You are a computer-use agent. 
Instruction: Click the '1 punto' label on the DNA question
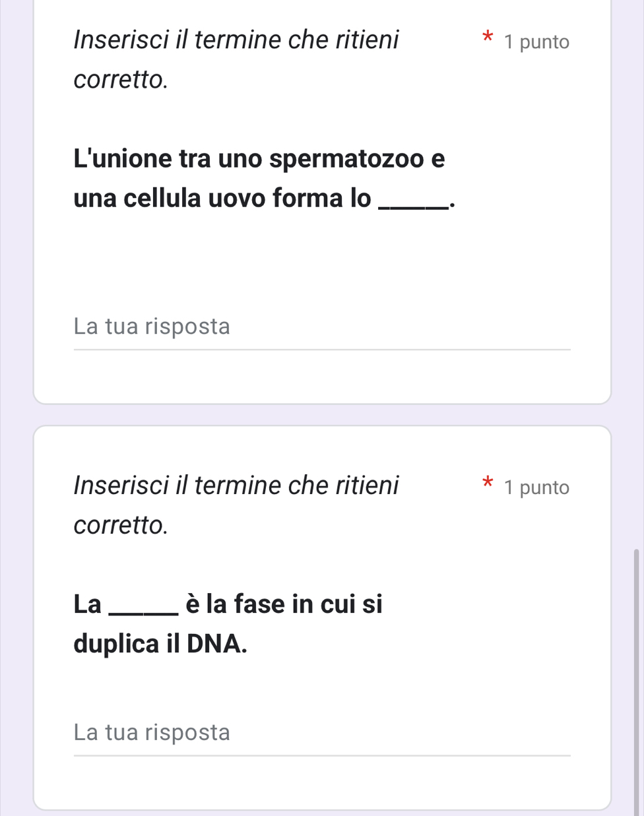[536, 488]
